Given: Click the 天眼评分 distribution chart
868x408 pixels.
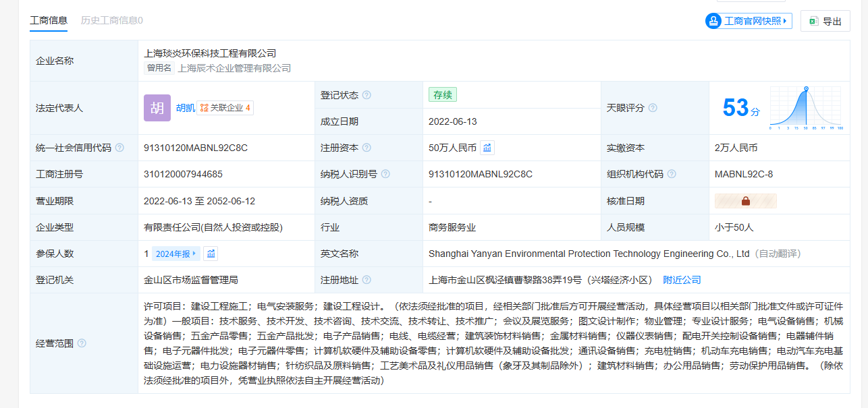Looking at the screenshot, I should click(x=805, y=108).
